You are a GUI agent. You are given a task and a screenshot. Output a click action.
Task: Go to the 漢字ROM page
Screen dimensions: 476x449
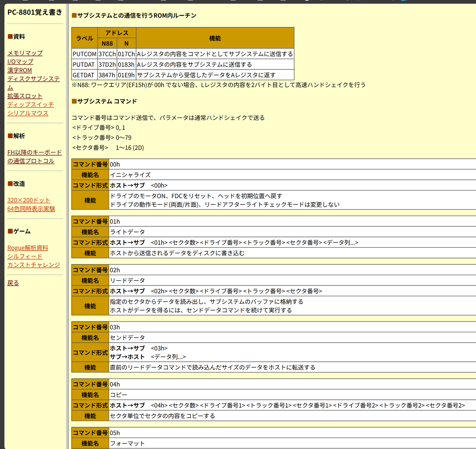20,70
